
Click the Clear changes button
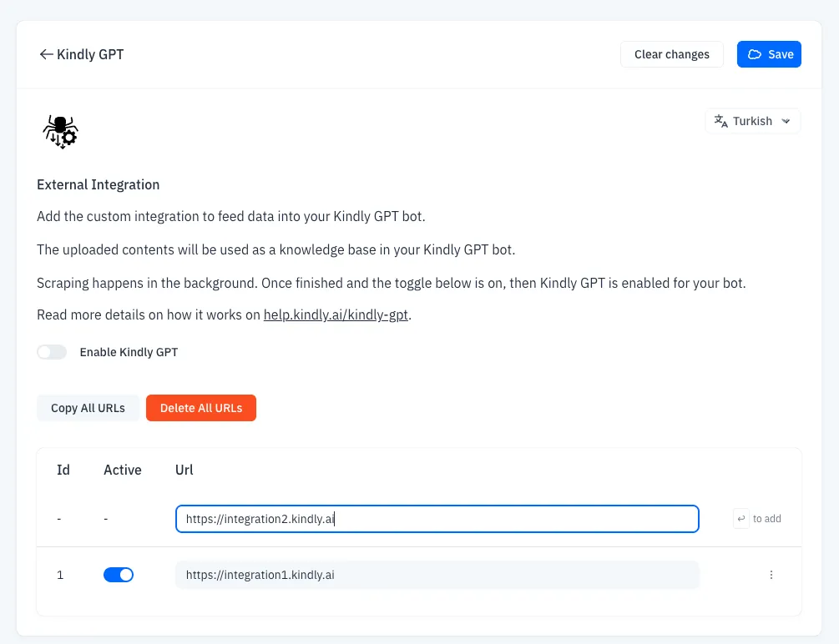pyautogui.click(x=672, y=54)
